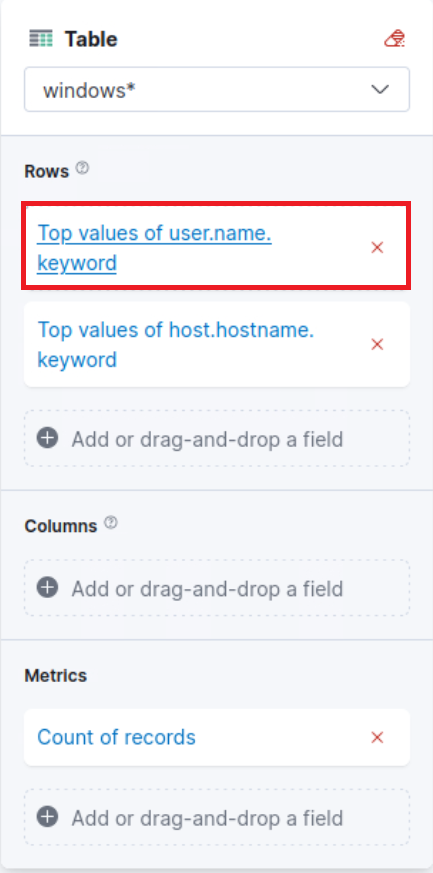Add a field to Columns
The height and width of the screenshot is (873, 433).
[216, 588]
